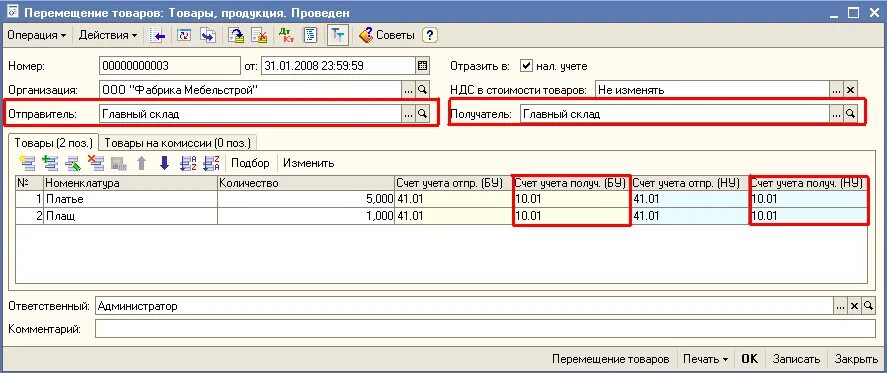The image size is (887, 373).
Task: Click the Организация field ООО Фабрика Мебельстрой
Action: click(x=250, y=89)
